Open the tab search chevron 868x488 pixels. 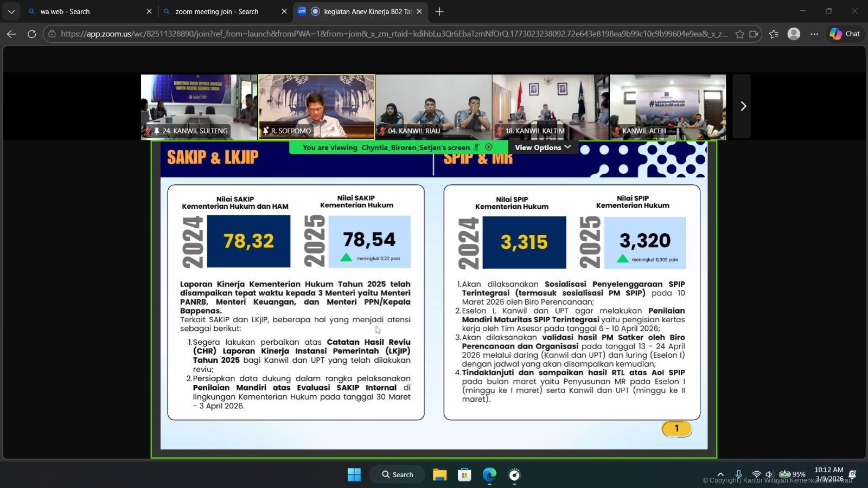pos(11,11)
